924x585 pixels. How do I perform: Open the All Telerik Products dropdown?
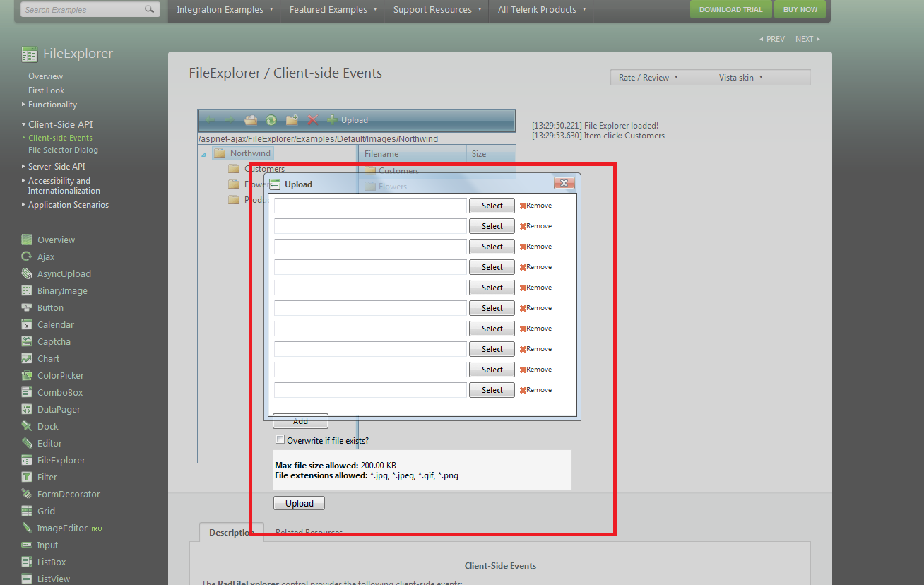point(541,10)
